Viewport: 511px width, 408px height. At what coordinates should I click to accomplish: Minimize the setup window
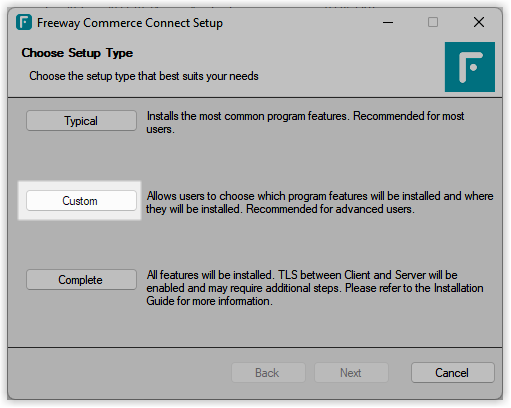388,22
